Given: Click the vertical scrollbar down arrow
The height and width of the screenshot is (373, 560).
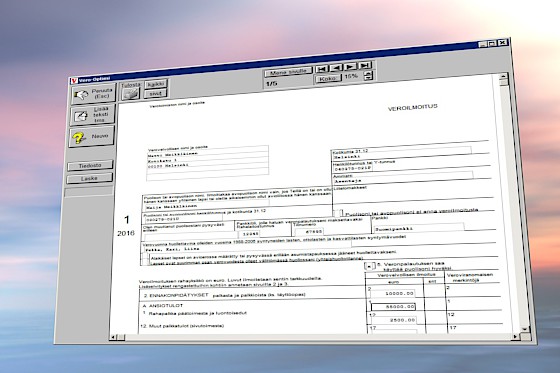Looking at the screenshot, I should pyautogui.click(x=524, y=329).
